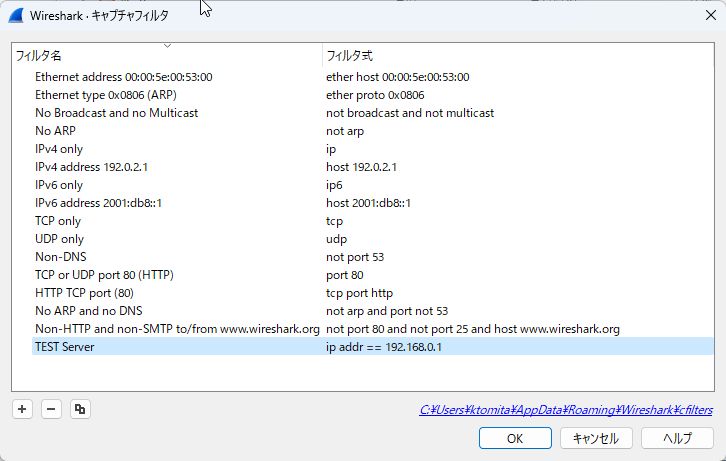Click expression host 192.0.2.1
Viewport: 726px width, 461px height.
pyautogui.click(x=361, y=167)
